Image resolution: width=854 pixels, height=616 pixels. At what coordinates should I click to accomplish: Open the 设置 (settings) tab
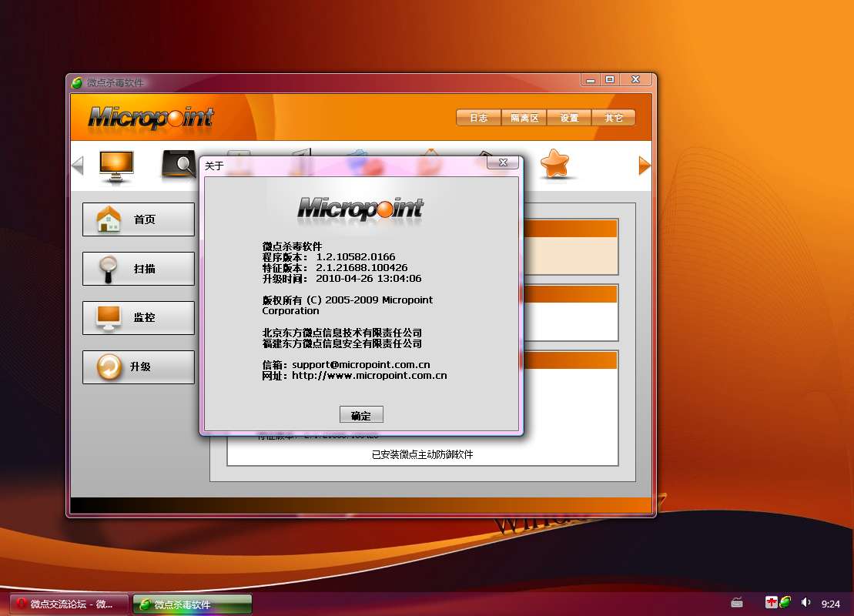[x=568, y=118]
